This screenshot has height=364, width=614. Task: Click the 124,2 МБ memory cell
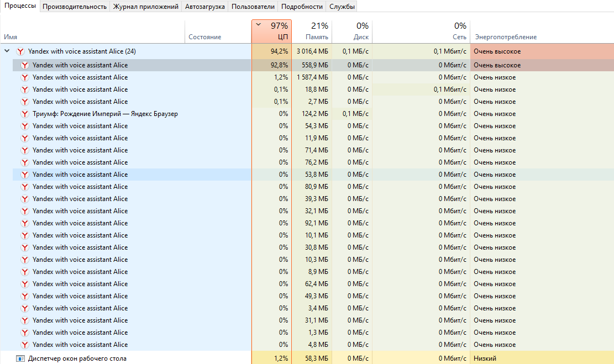tap(312, 114)
